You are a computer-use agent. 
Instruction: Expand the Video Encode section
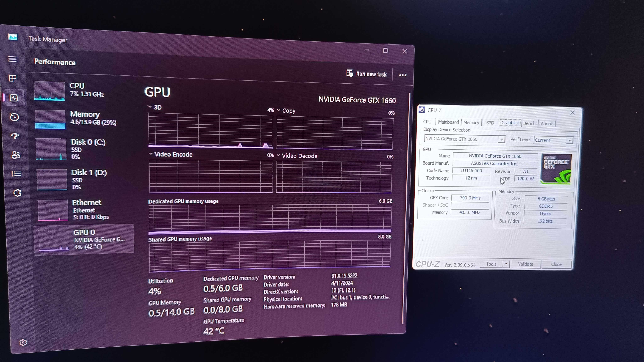coord(150,154)
